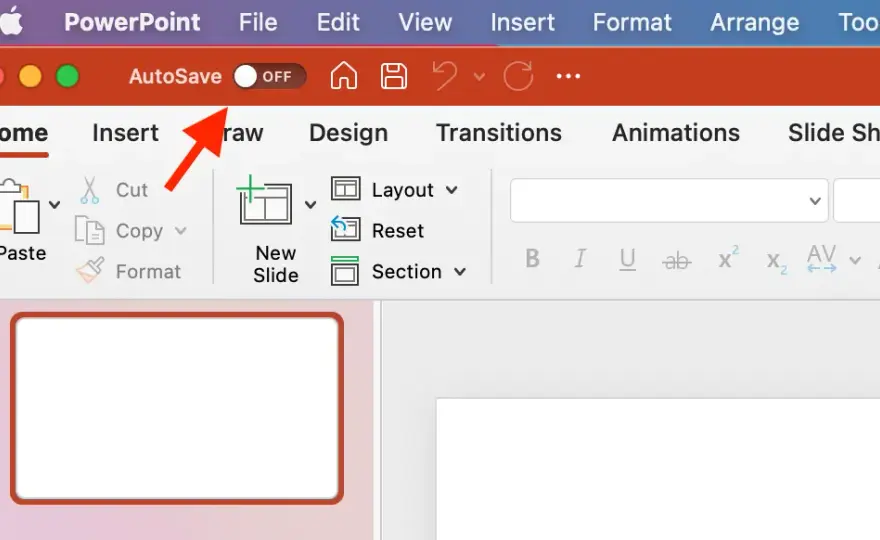Click the New Slide icon
This screenshot has width=880, height=540.
[265, 200]
